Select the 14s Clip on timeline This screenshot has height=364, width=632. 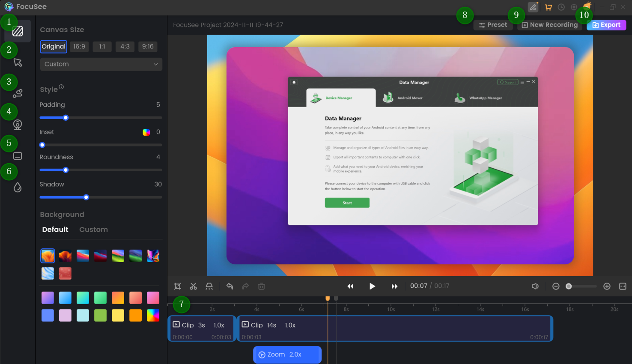click(x=395, y=328)
